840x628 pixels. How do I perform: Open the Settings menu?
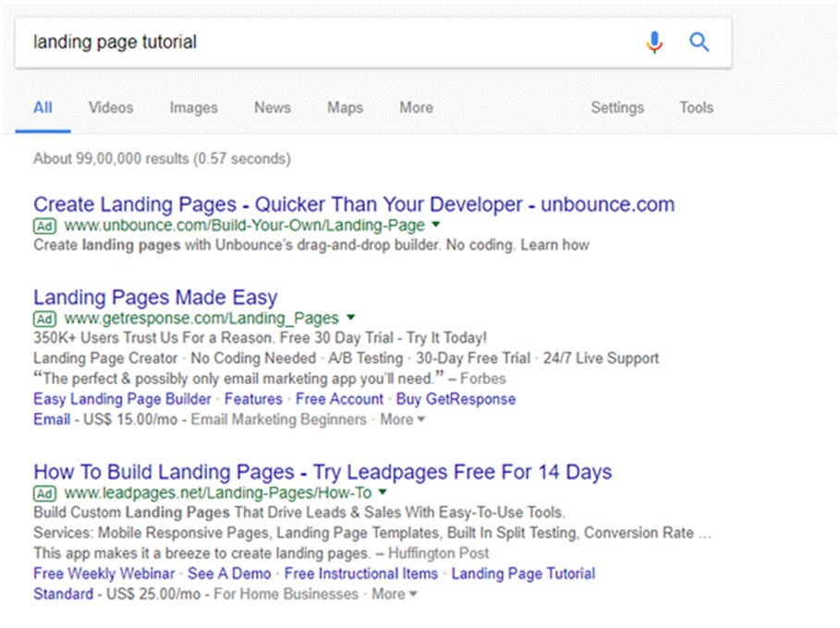coord(617,108)
